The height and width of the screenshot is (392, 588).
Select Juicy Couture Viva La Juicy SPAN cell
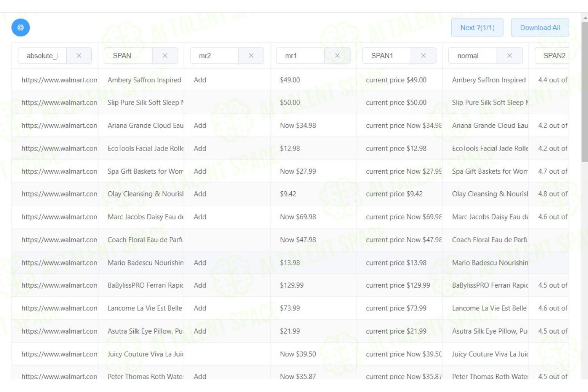[141, 354]
